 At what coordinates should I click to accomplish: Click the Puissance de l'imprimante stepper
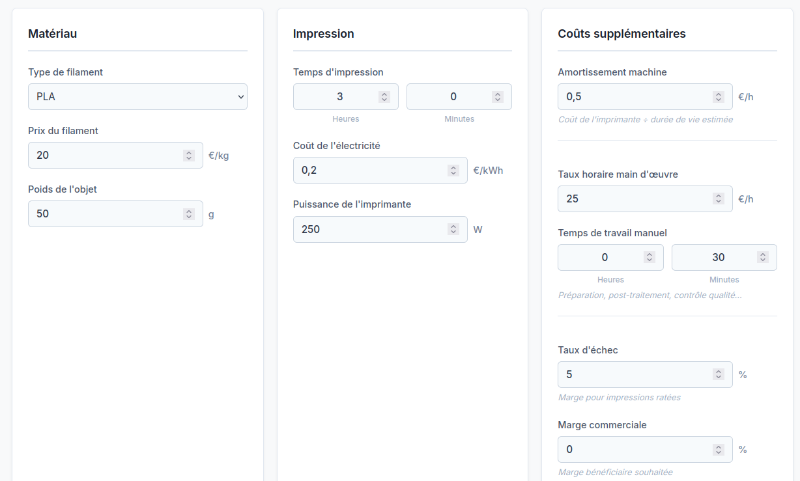(454, 229)
